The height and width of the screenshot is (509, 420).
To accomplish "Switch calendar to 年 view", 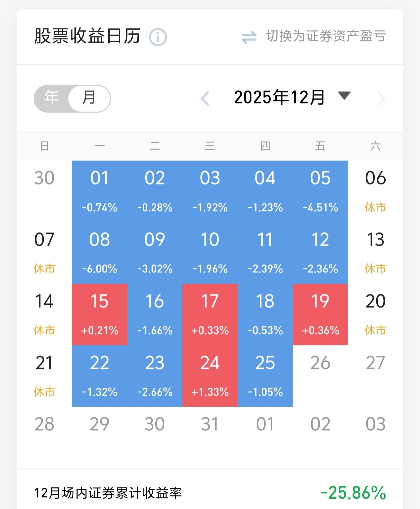I will click(52, 98).
